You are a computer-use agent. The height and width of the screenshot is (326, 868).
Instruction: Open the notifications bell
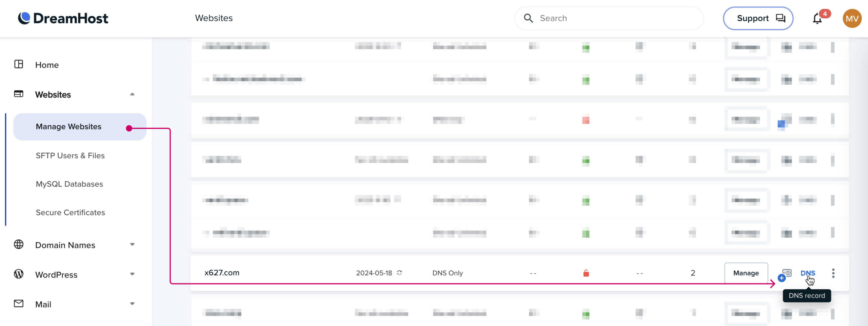817,19
